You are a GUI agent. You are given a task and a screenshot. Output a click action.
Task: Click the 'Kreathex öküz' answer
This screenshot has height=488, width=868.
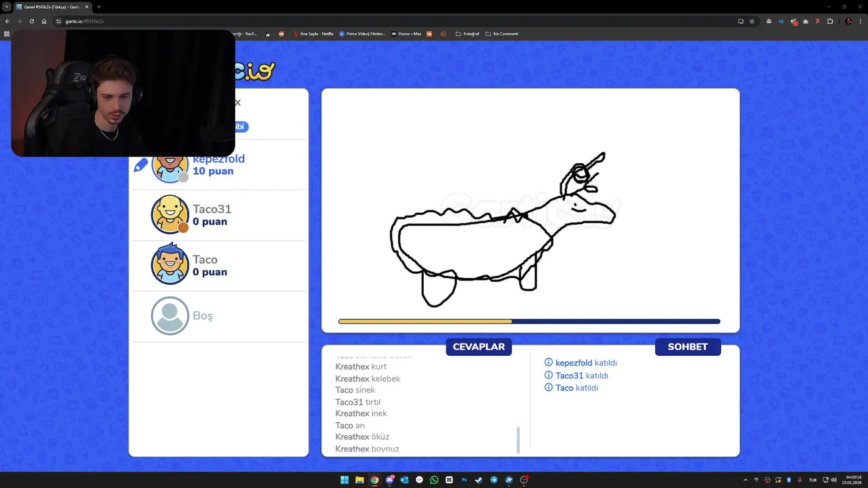tap(362, 436)
